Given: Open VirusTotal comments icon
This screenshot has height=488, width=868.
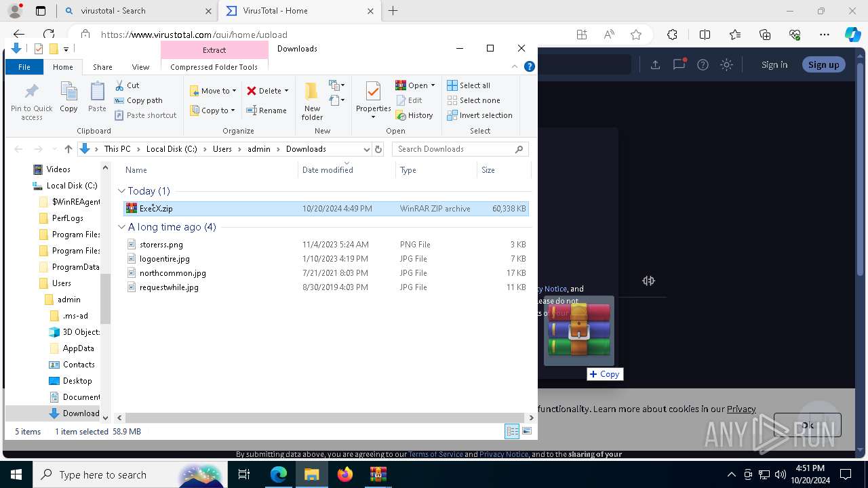Looking at the screenshot, I should [x=679, y=64].
